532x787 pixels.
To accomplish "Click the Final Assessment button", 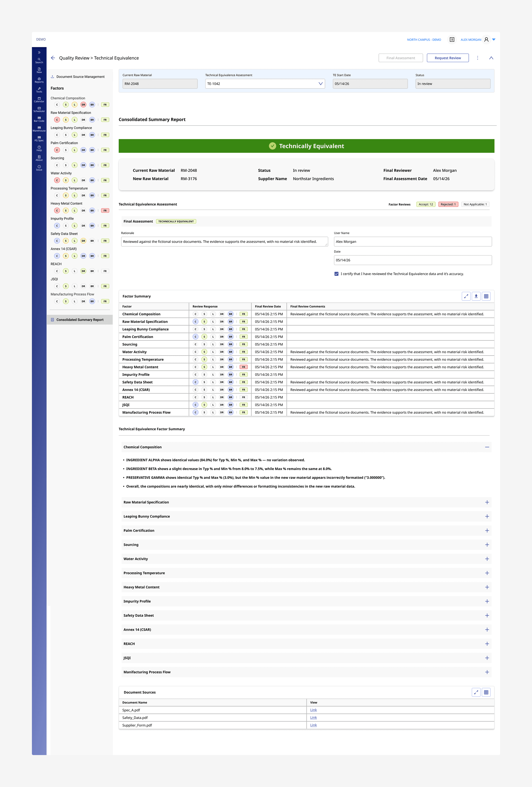I will click(400, 58).
